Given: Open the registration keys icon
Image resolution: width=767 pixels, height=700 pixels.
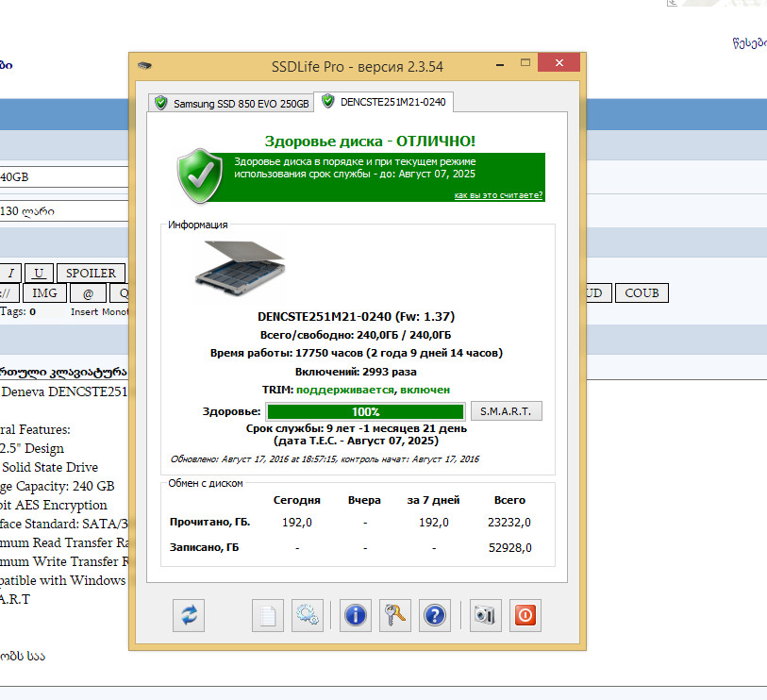Looking at the screenshot, I should point(394,615).
